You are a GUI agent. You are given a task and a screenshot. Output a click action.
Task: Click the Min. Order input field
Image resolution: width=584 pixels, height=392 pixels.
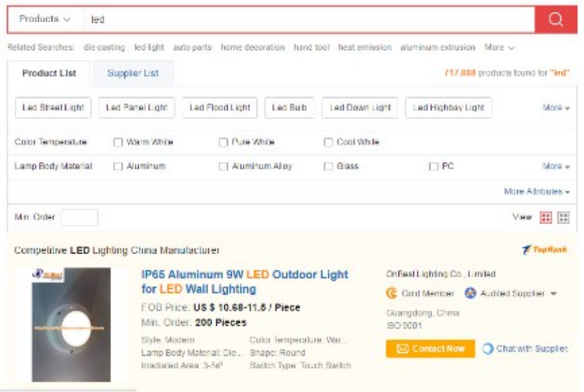[80, 217]
